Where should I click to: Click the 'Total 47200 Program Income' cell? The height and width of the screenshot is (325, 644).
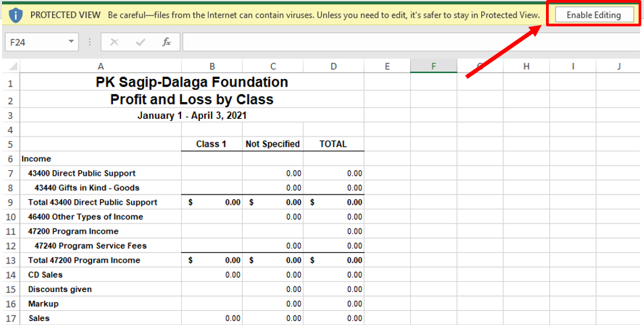click(x=101, y=260)
